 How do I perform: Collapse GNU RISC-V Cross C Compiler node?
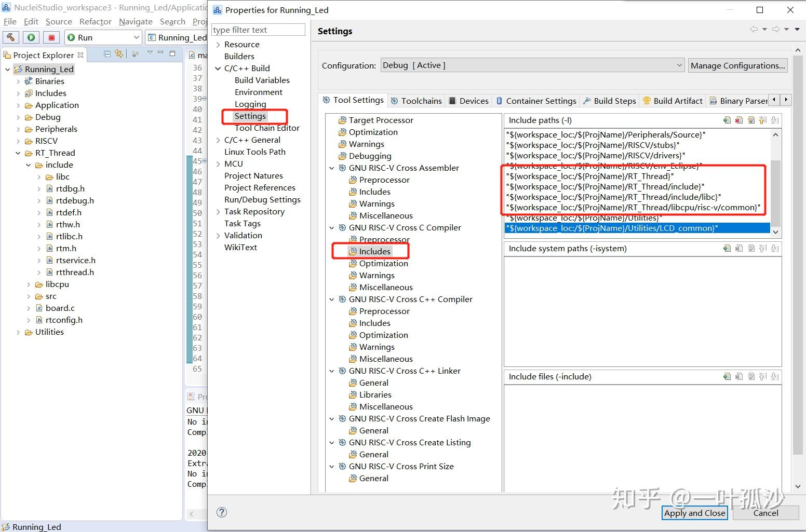click(332, 227)
